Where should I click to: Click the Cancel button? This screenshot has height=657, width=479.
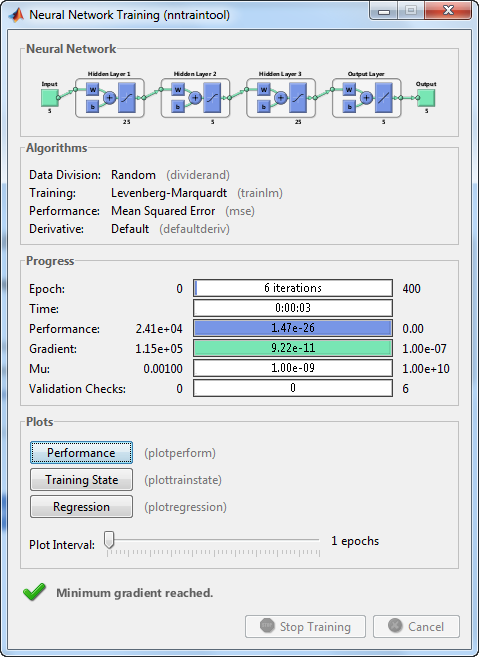416,626
